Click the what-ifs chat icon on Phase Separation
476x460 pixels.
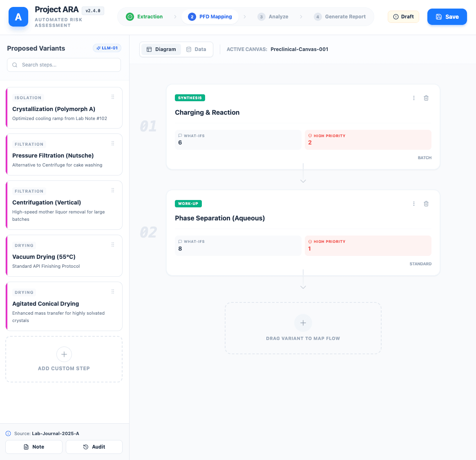coord(180,241)
